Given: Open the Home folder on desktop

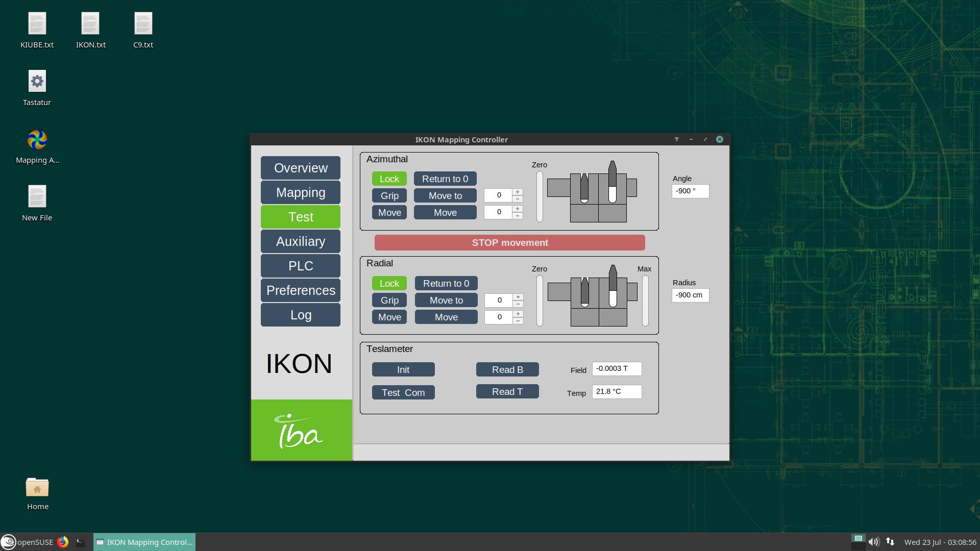Looking at the screenshot, I should click(37, 493).
